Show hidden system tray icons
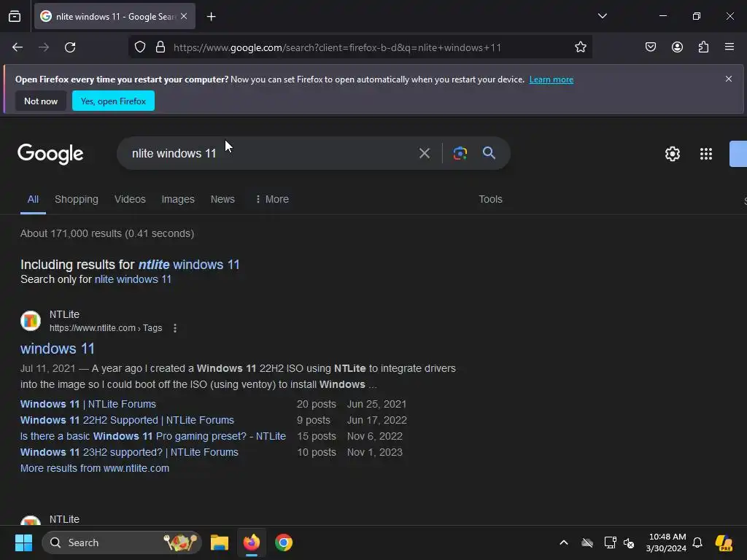The height and width of the screenshot is (560, 747). (564, 542)
